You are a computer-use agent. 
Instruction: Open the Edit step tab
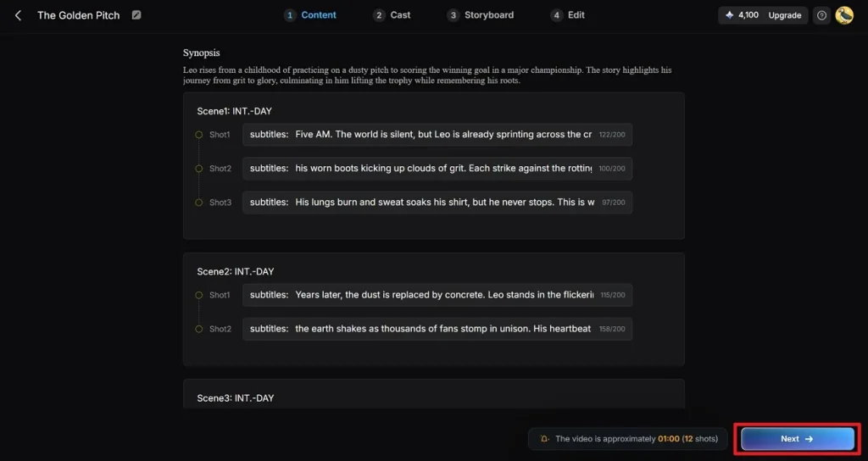567,15
